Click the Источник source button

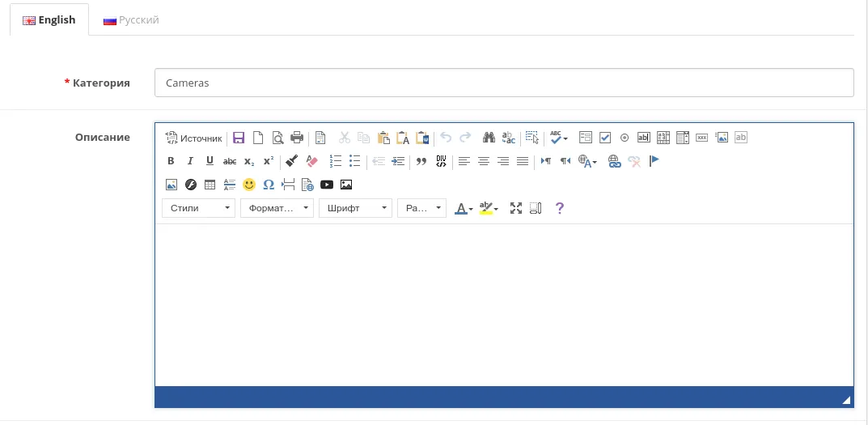pyautogui.click(x=193, y=138)
